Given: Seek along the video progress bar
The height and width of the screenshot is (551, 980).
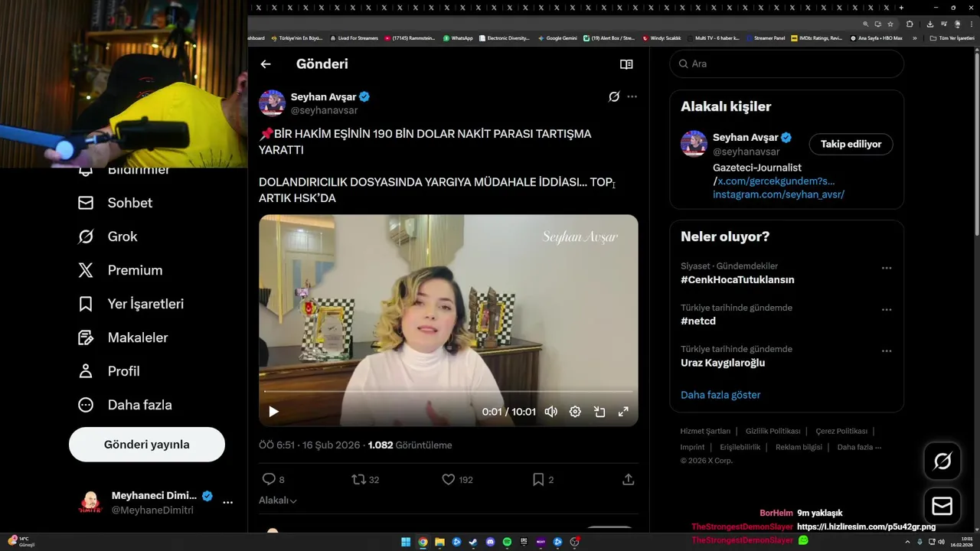Looking at the screenshot, I should click(x=449, y=392).
